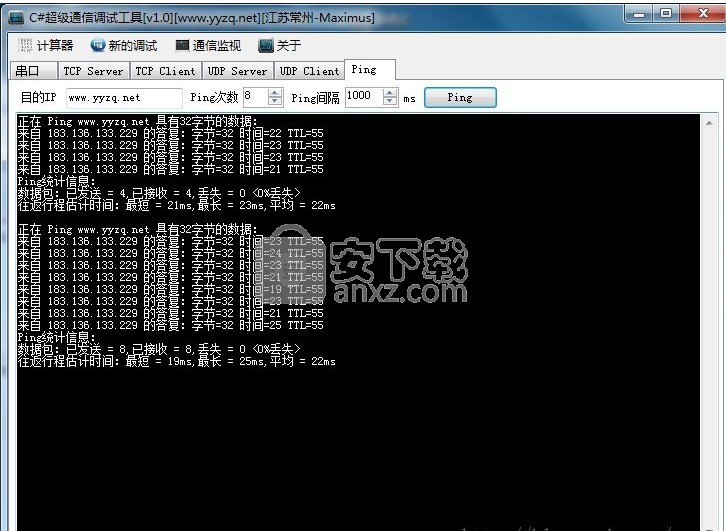Open the 计算器 calculator tool icon
The image size is (726, 531).
coord(26,45)
